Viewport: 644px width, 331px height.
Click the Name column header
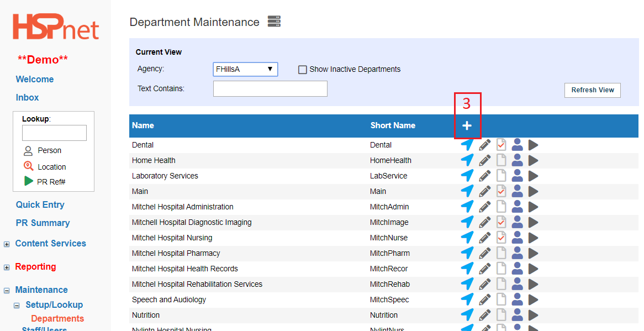[x=143, y=125]
